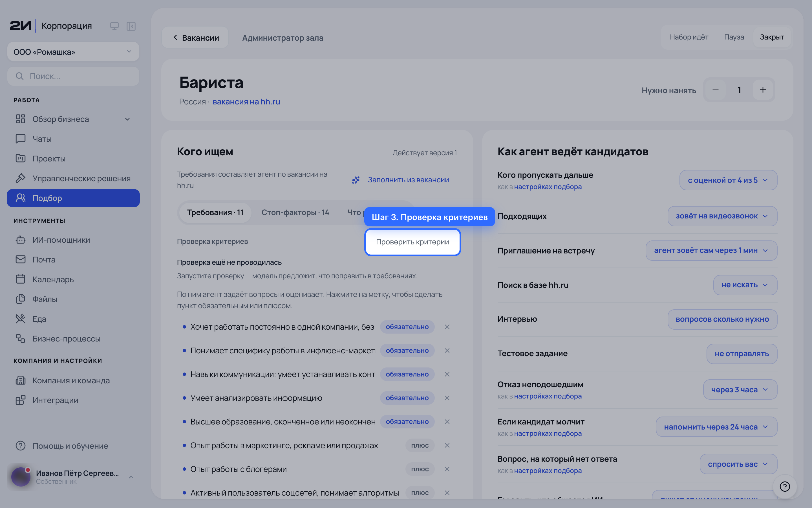Go back to Вакансии list
Image resolution: width=812 pixels, height=508 pixels.
(x=195, y=38)
